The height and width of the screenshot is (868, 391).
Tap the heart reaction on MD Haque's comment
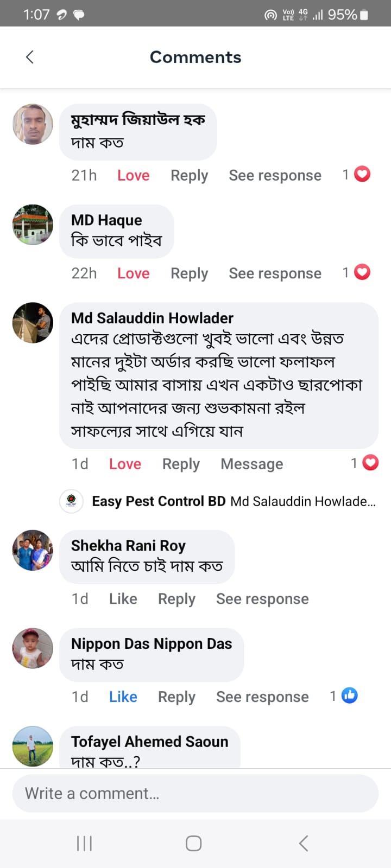(362, 272)
